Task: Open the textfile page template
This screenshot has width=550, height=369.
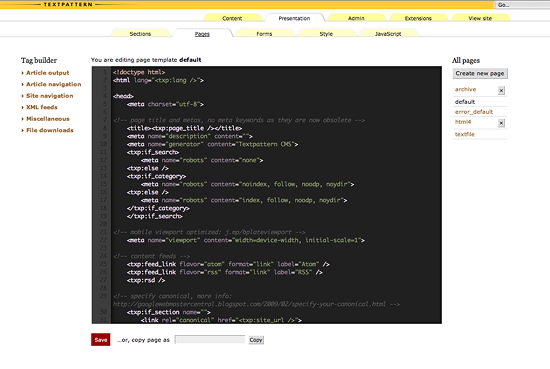Action: click(464, 134)
